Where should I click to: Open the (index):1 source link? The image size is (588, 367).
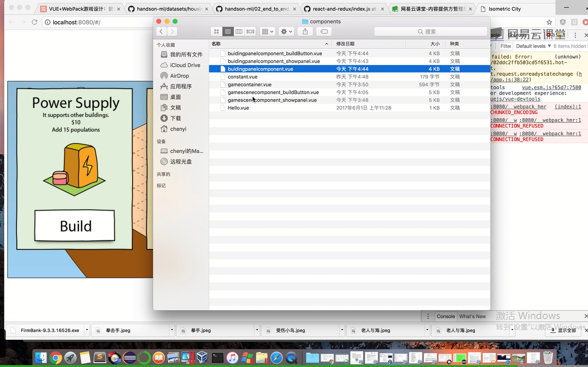(568, 107)
